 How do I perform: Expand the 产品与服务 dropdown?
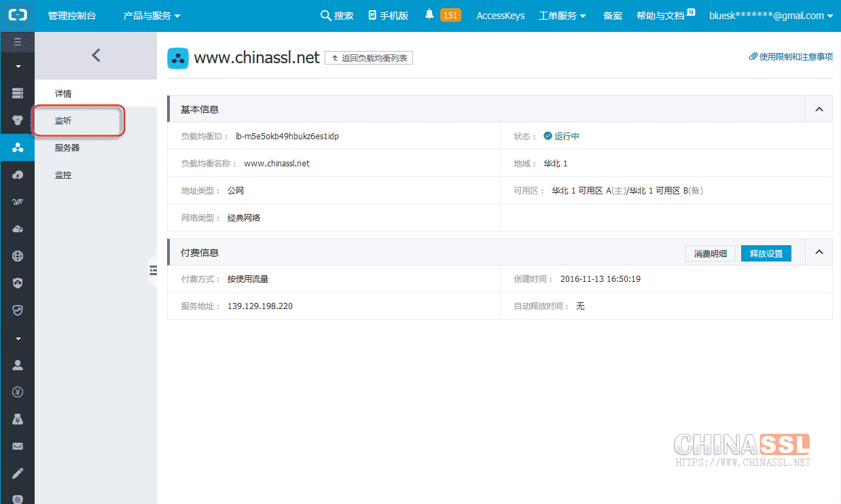click(151, 16)
